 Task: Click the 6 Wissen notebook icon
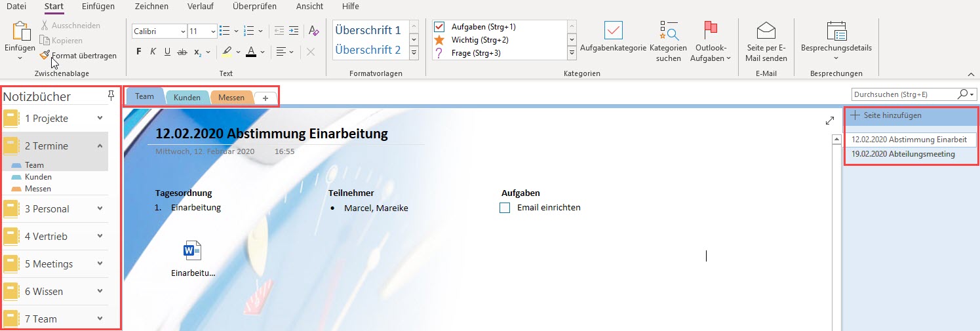[x=11, y=292]
